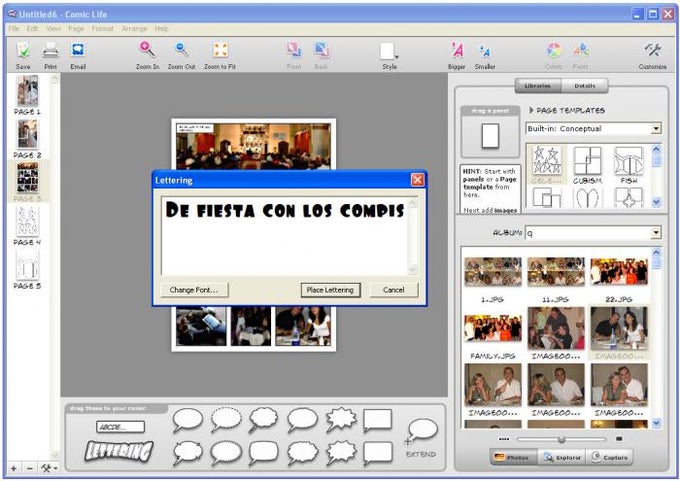This screenshot has width=680, height=481.
Task: Switch to the Capture source button
Action: tap(609, 457)
